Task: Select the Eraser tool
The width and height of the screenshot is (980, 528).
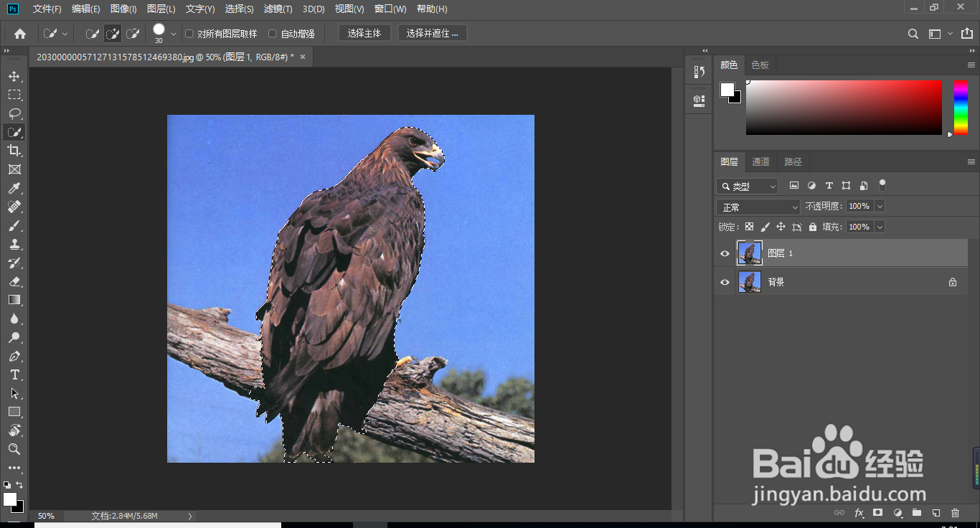Action: click(x=14, y=281)
